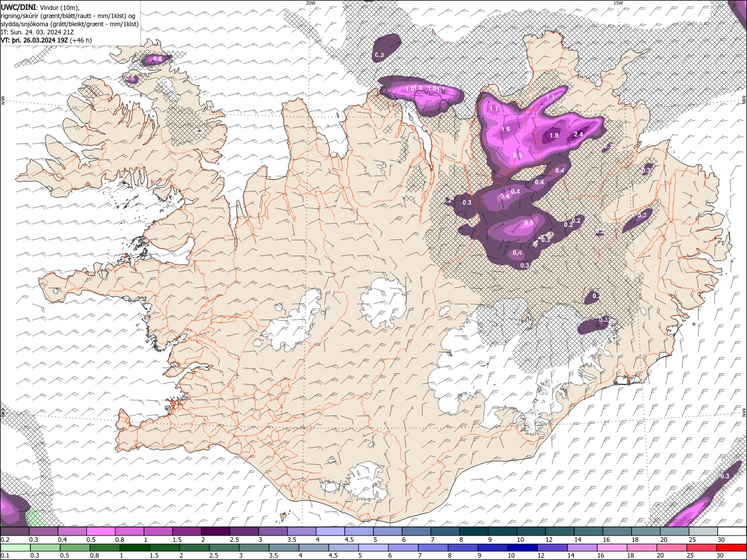This screenshot has width=747, height=560.
Task: Click the 20W longitude label
Action: click(310, 3)
